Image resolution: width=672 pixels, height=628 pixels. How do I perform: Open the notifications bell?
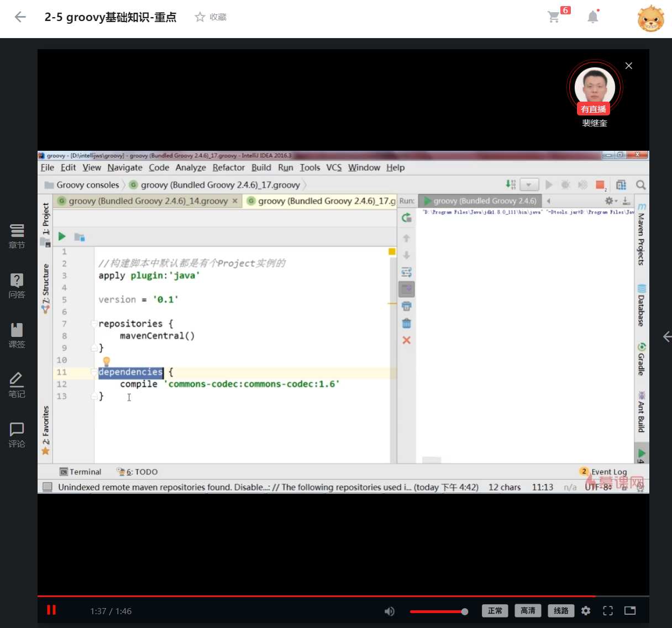tap(593, 17)
